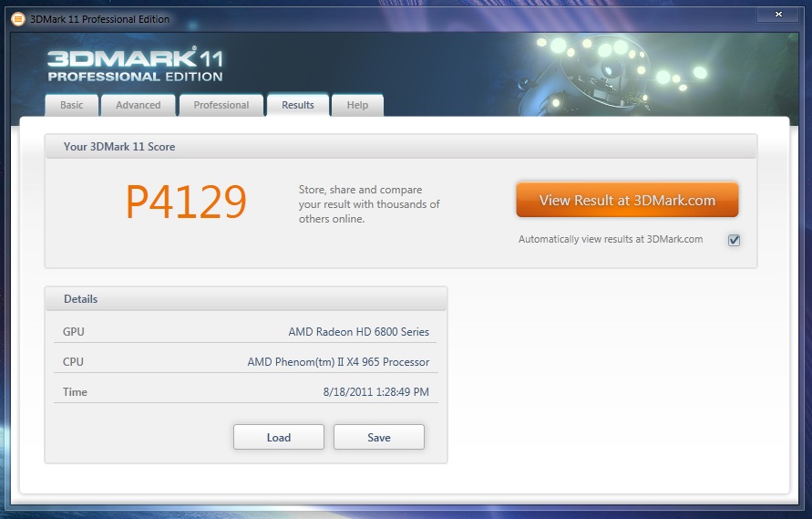Select the Results tab

point(298,105)
